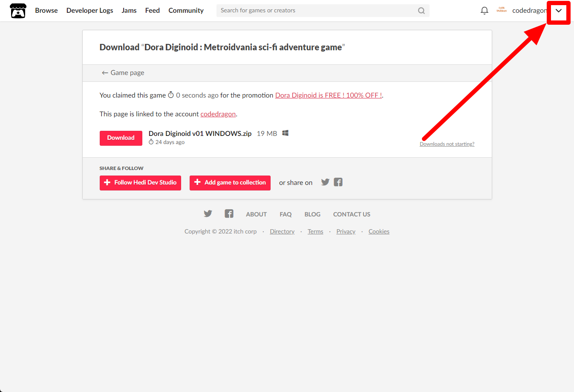Open itch.io Facebook in footer
Image resolution: width=574 pixels, height=392 pixels.
pos(229,214)
